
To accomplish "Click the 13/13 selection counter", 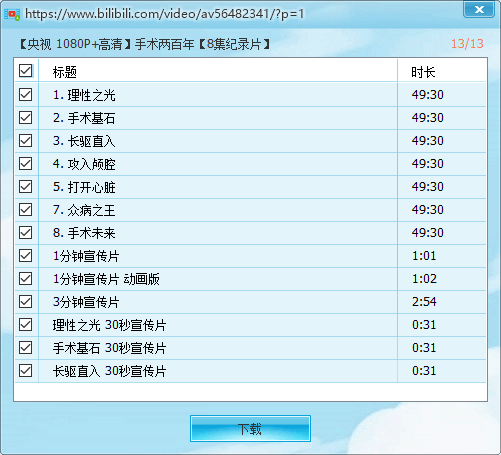I will [x=467, y=44].
